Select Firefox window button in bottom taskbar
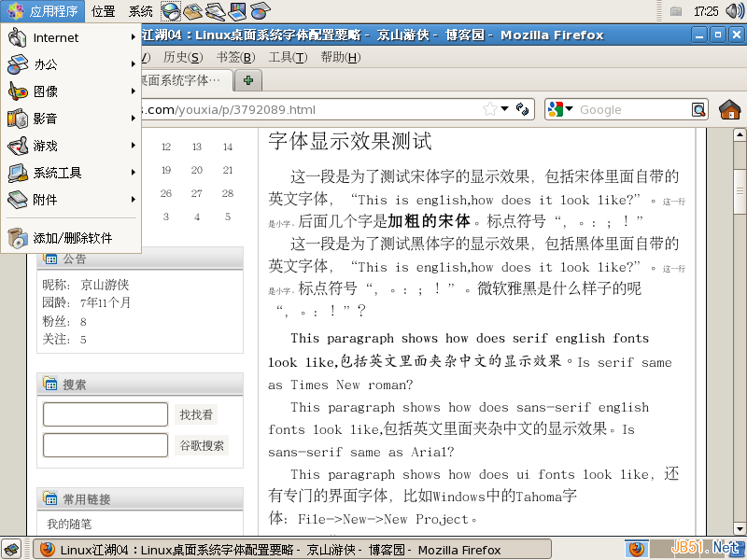Viewport: 747px width, 560px height. tap(291, 550)
